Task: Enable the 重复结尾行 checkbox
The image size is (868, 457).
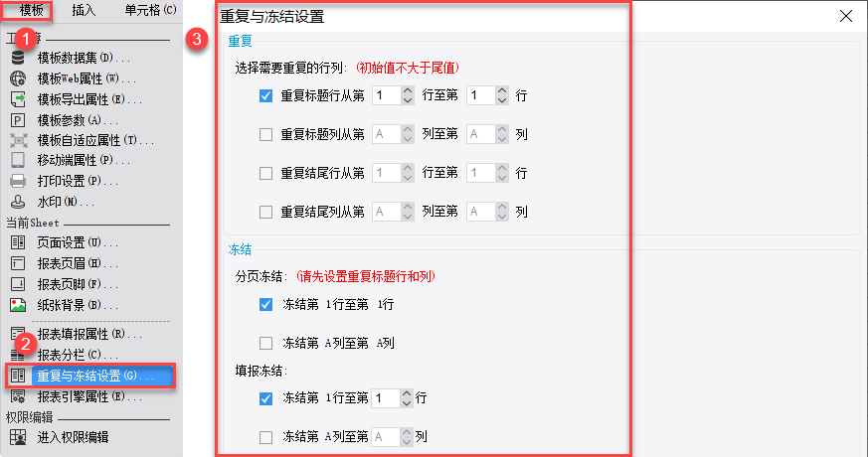Action: tap(265, 173)
